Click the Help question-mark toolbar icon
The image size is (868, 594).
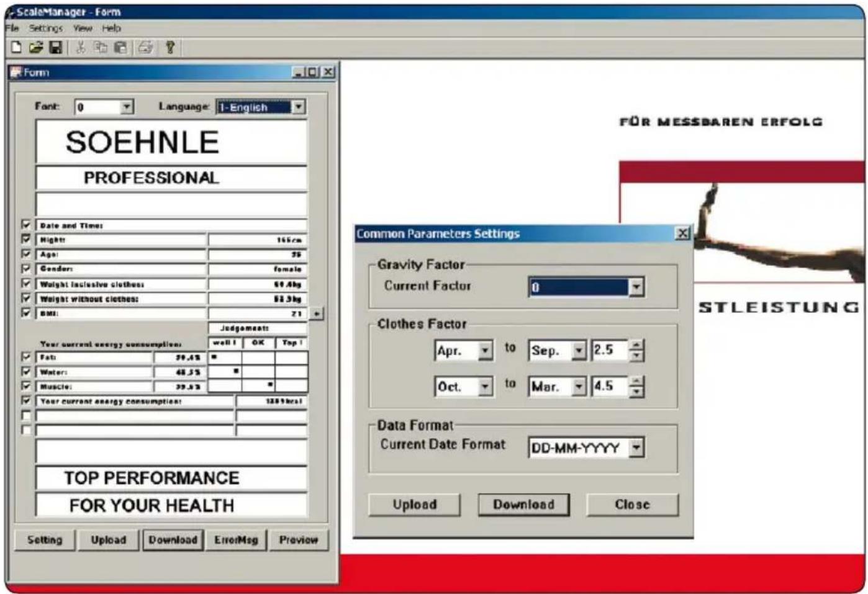click(x=170, y=47)
